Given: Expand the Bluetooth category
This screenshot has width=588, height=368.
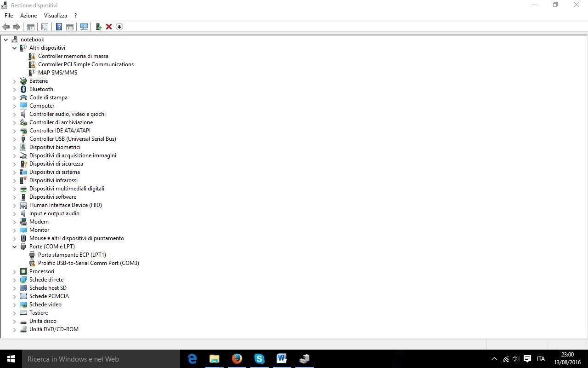Looking at the screenshot, I should 14,89.
